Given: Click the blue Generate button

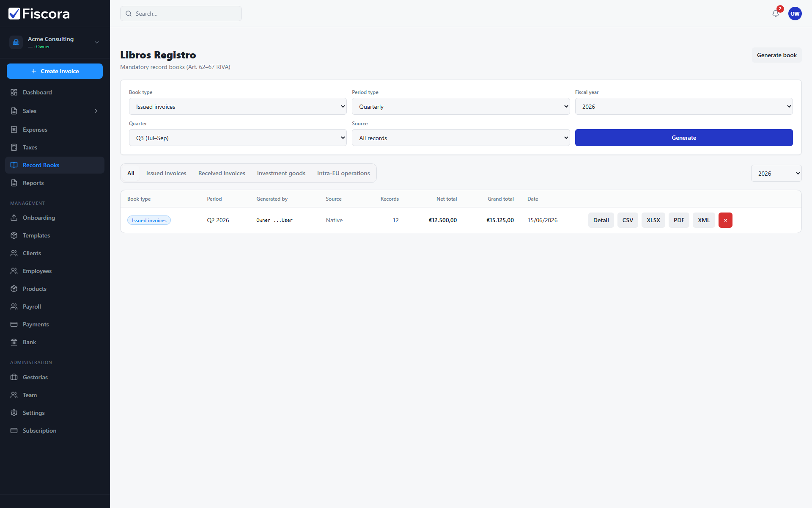Looking at the screenshot, I should [x=684, y=138].
